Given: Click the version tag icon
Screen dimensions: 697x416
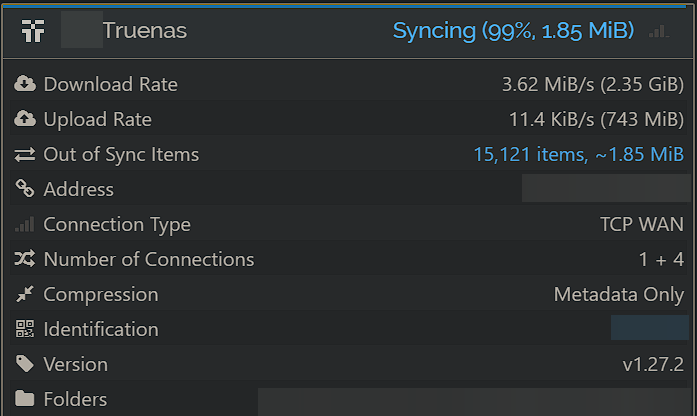Looking at the screenshot, I should pos(25,364).
